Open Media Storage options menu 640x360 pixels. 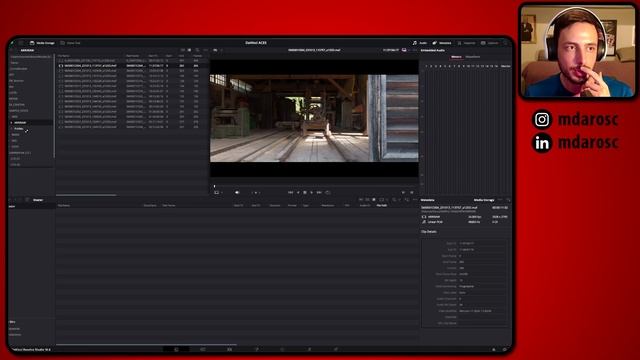point(205,50)
